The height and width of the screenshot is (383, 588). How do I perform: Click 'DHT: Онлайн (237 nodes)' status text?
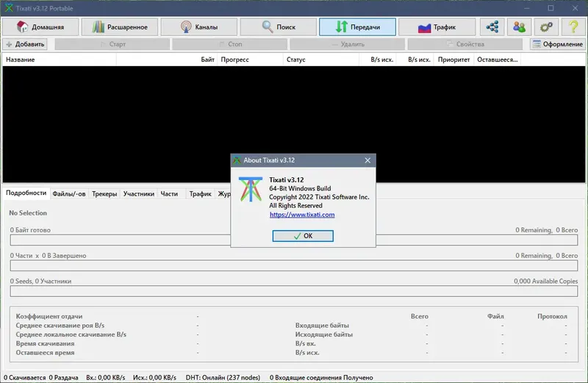tap(223, 377)
